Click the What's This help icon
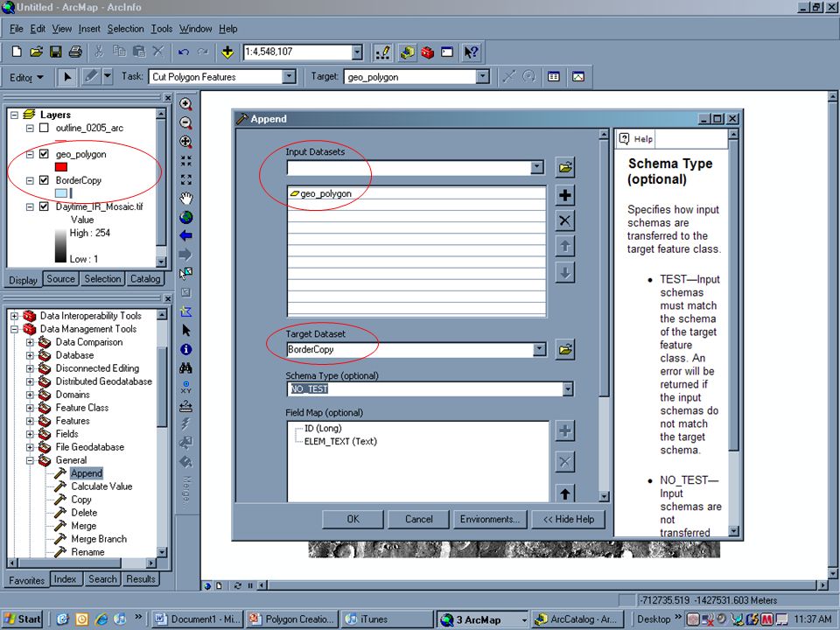840x630 pixels. pos(472,52)
